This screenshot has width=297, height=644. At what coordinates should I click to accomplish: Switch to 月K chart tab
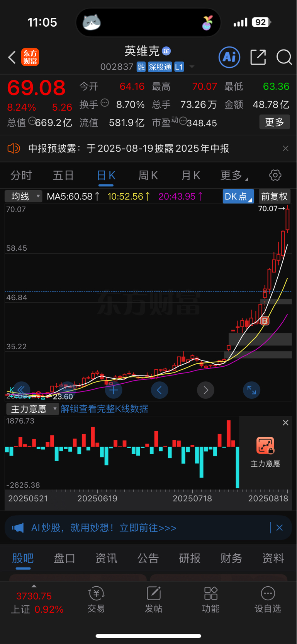tap(191, 176)
